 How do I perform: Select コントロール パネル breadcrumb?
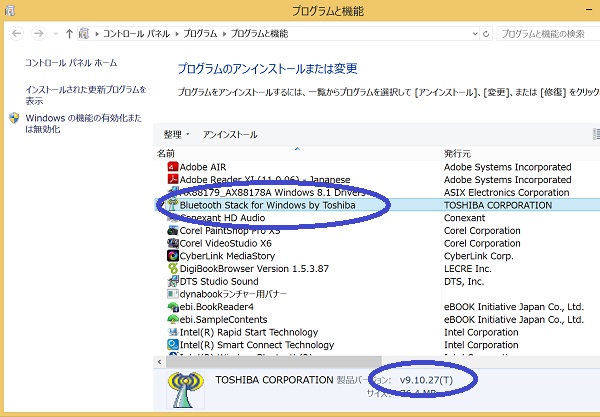click(136, 34)
